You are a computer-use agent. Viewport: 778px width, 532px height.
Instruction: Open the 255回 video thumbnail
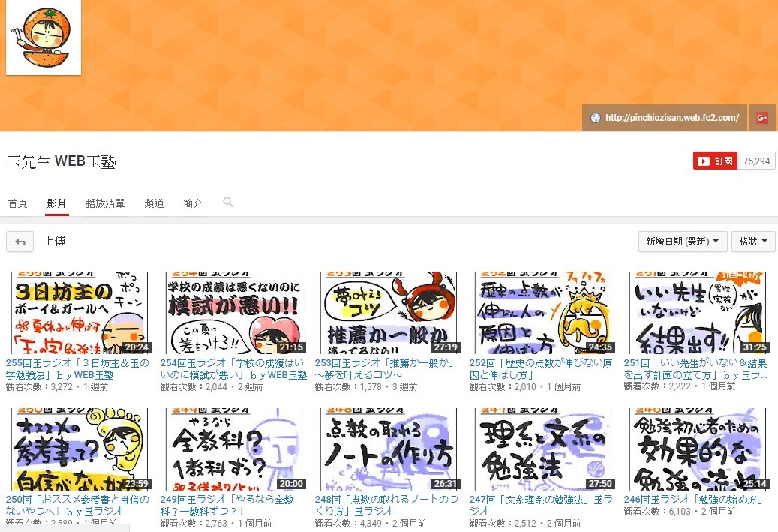pyautogui.click(x=80, y=313)
